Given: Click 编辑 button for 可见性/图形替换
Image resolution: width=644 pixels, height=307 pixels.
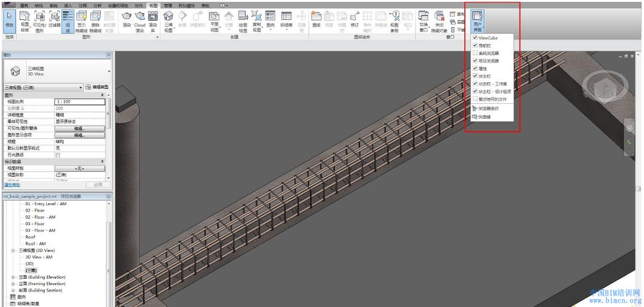Looking at the screenshot, I should 80,128.
